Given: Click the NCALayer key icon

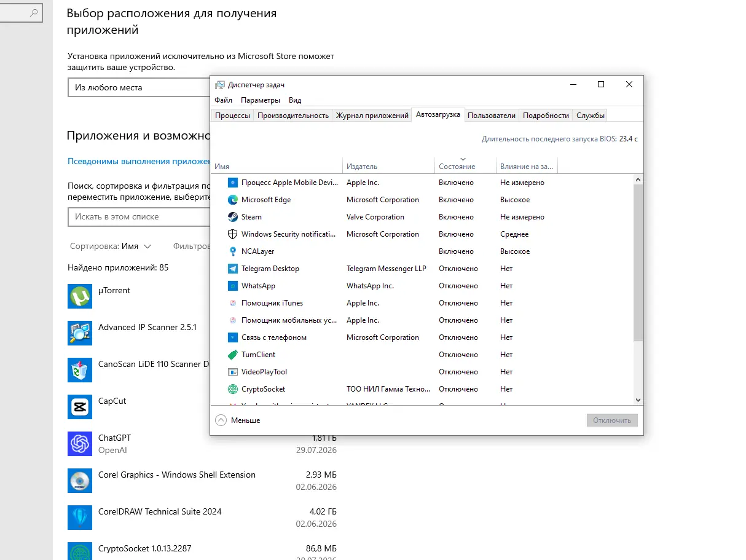Looking at the screenshot, I should pyautogui.click(x=232, y=251).
